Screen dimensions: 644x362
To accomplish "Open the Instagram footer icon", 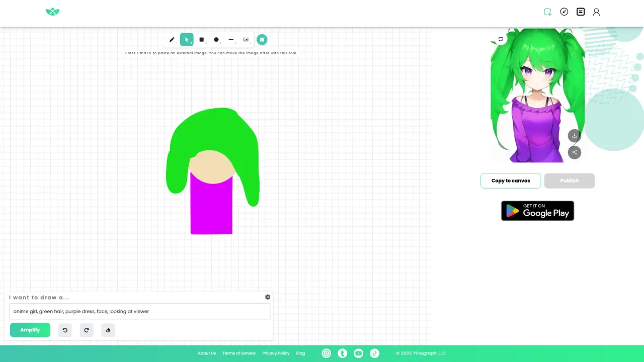I will pyautogui.click(x=327, y=353).
